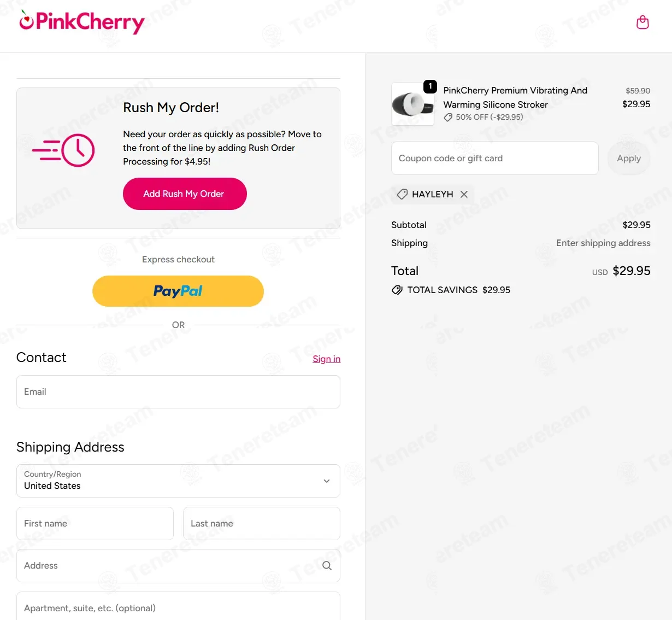Click the address search magnifier icon
The width and height of the screenshot is (672, 620).
pos(327,566)
